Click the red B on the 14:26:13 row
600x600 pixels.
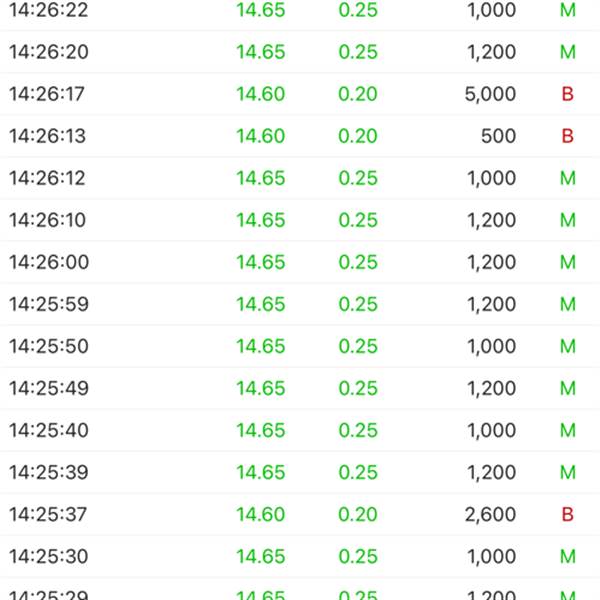[567, 136]
